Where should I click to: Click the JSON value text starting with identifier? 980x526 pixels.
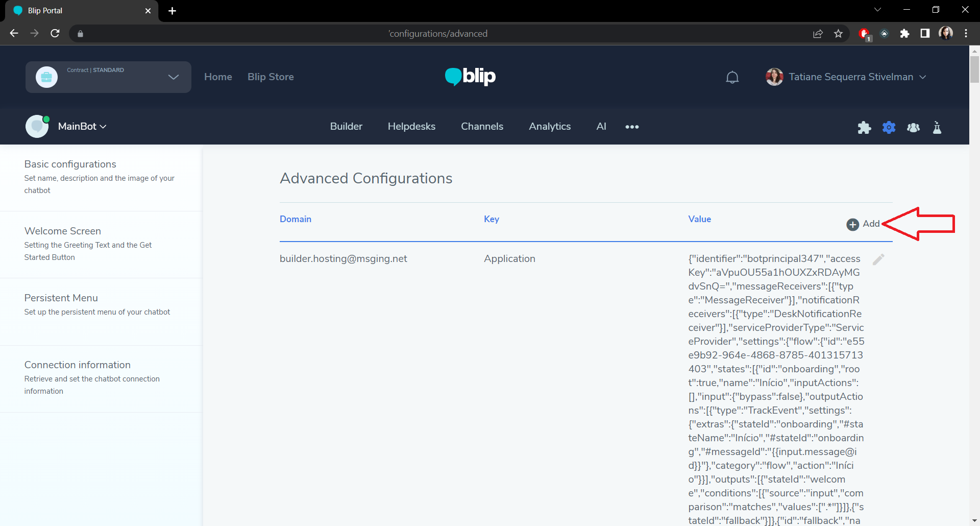coord(776,390)
